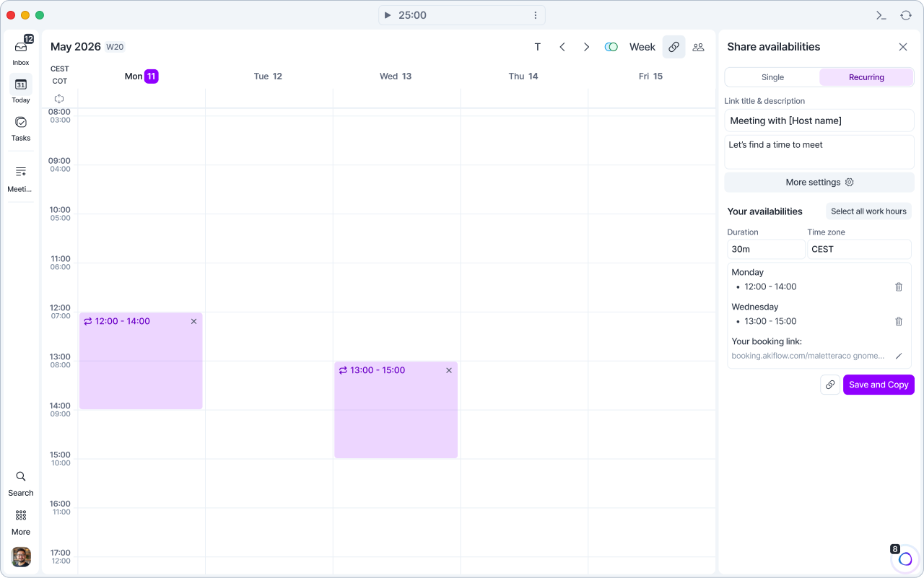Screen dimensions: 924x578
Task: Click the Tue 12 day header
Action: tap(268, 76)
